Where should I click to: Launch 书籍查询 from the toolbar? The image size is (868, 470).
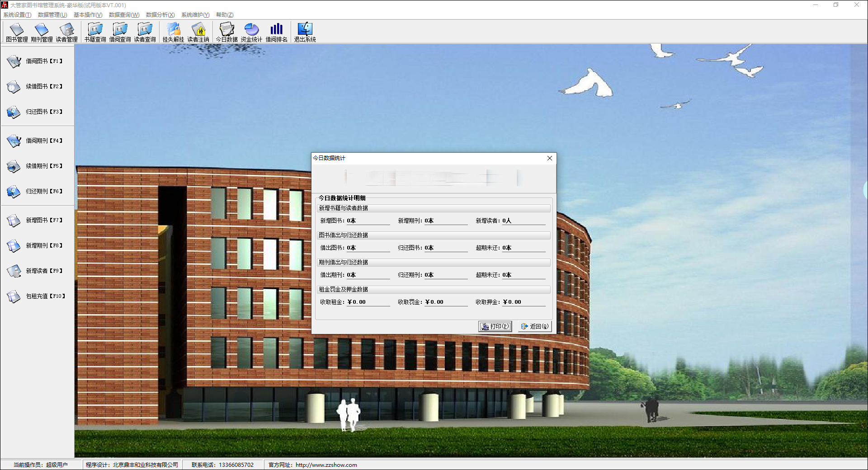click(95, 33)
